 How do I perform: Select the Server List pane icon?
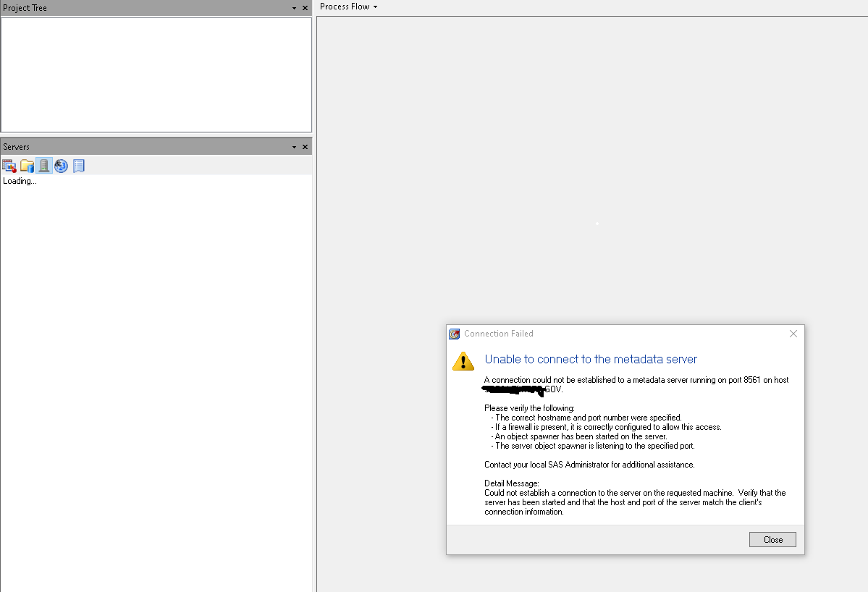(44, 166)
